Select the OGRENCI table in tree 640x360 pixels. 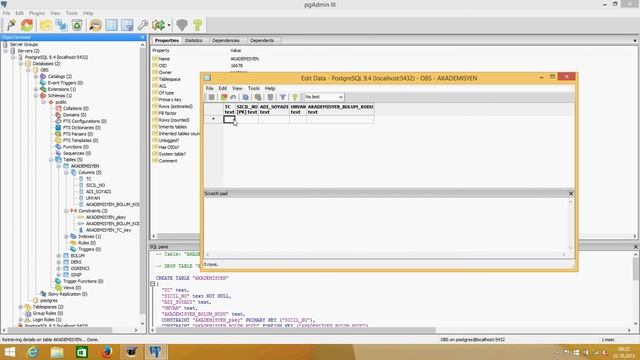[80, 269]
